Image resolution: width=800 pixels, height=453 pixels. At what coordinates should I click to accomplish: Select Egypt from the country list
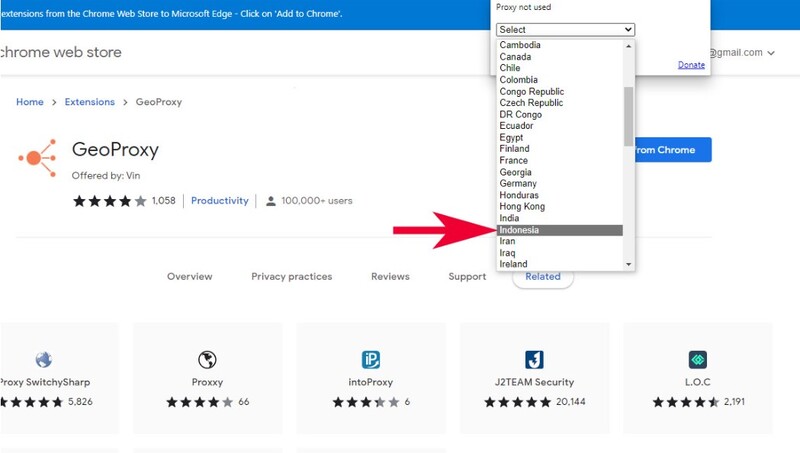click(560, 137)
